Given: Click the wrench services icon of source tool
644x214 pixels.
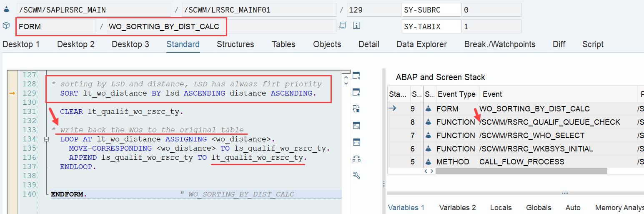Looking at the screenshot, I should (x=356, y=175).
